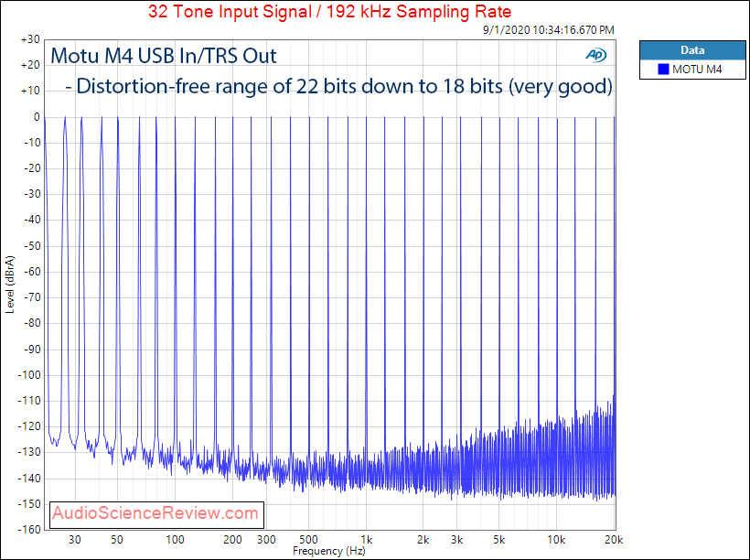
Task: Click the AP logo icon in the chart
Action: [x=596, y=55]
